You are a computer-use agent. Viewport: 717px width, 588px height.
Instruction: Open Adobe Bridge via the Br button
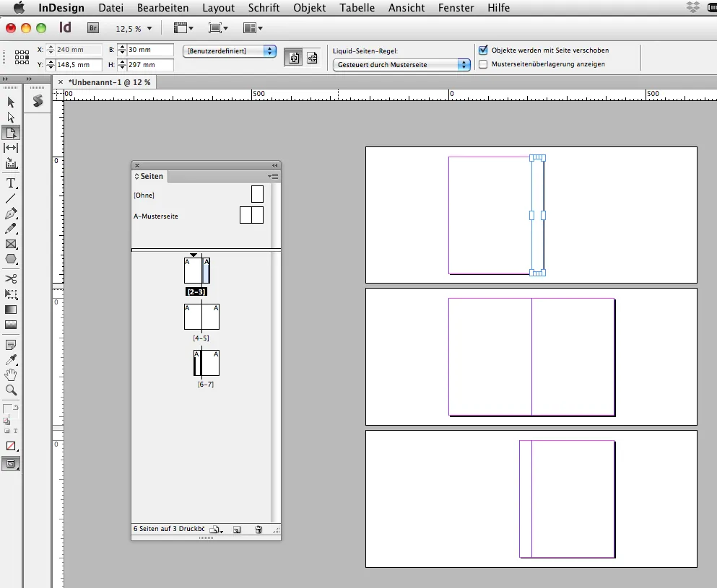93,27
